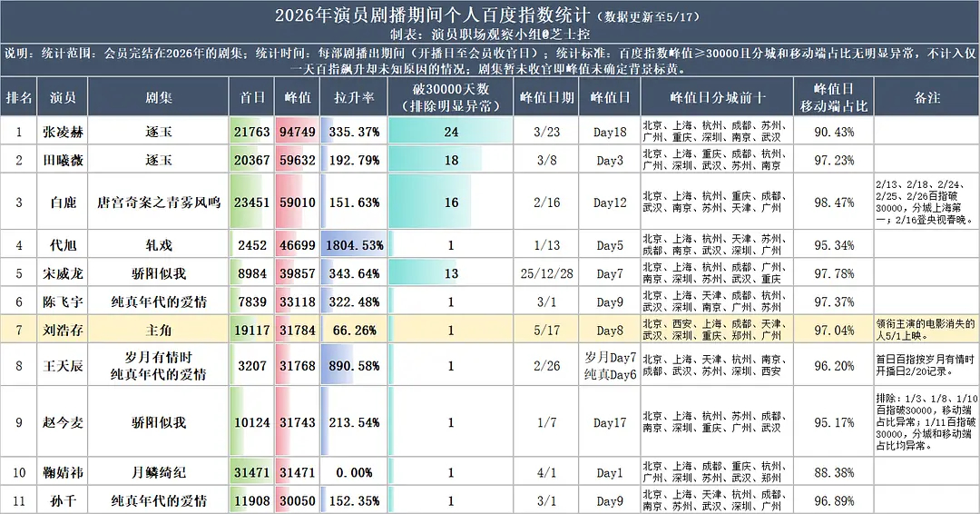Screen dimensions: 980x514
Task: Select the 峰值日期 column header
Action: click(546, 97)
